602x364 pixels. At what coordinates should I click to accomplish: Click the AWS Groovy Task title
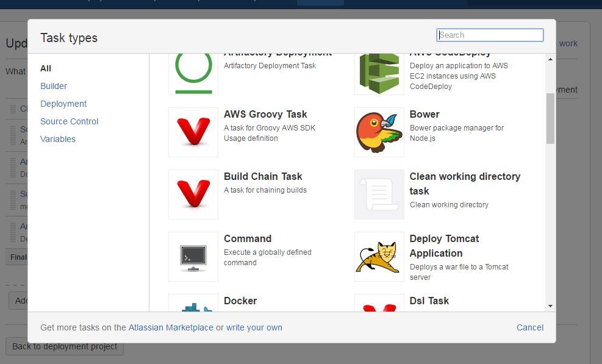[x=265, y=115]
